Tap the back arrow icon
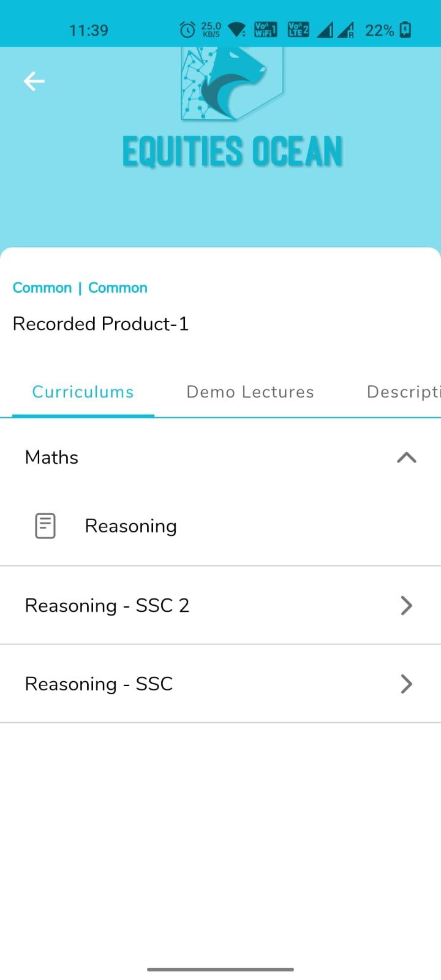 34,81
